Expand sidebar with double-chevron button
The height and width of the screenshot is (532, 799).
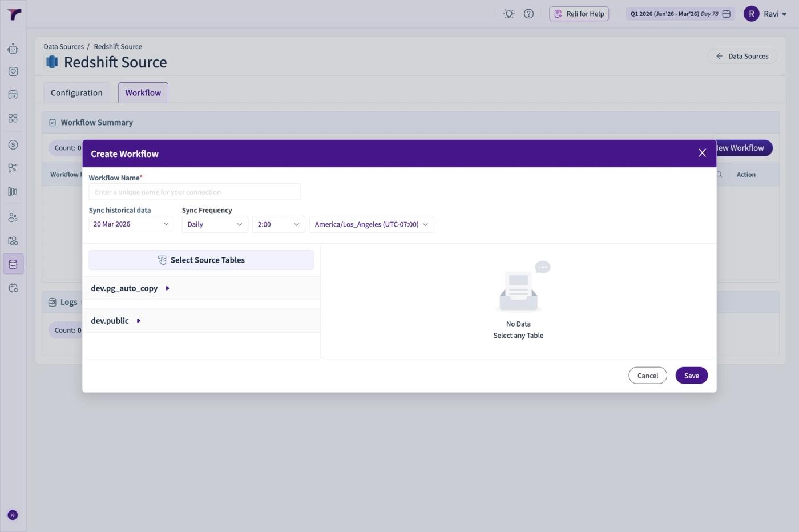pos(13,515)
